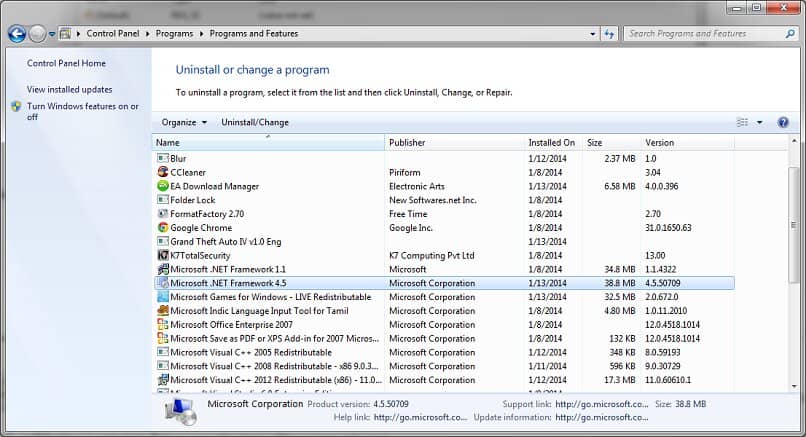Click the refresh button next to address bar
The height and width of the screenshot is (437, 806).
(610, 34)
